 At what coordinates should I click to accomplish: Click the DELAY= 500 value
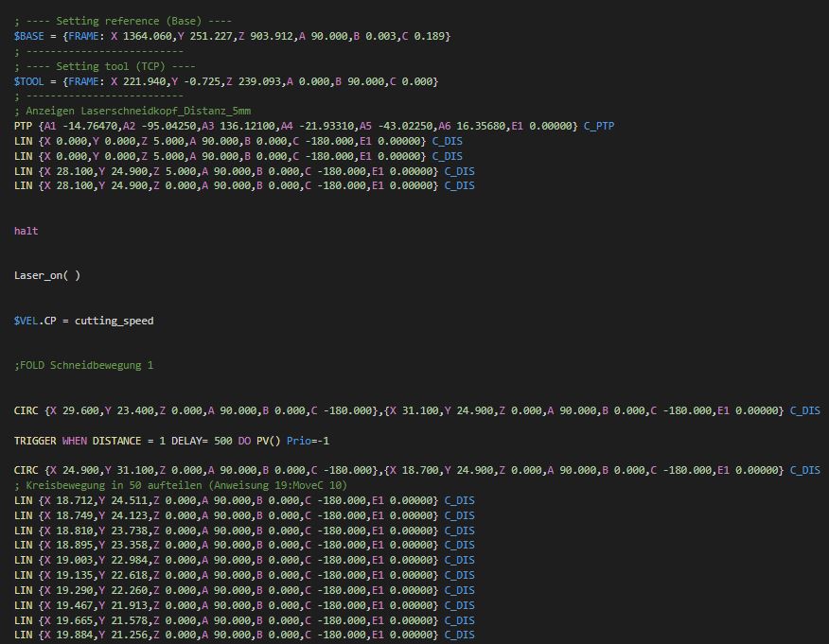[x=202, y=441]
